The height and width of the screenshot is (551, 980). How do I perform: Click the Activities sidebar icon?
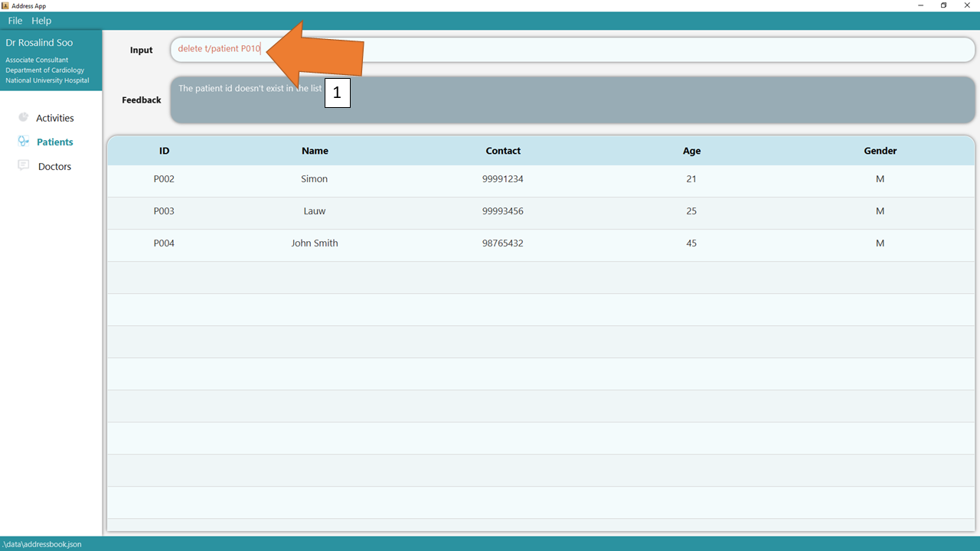pos(24,117)
